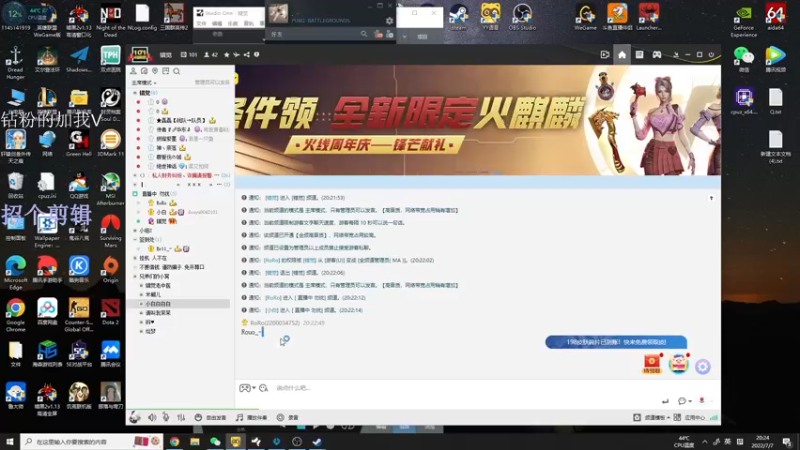The image size is (800, 450).
Task: Click the red microphone icon near send
Action: (x=702, y=401)
